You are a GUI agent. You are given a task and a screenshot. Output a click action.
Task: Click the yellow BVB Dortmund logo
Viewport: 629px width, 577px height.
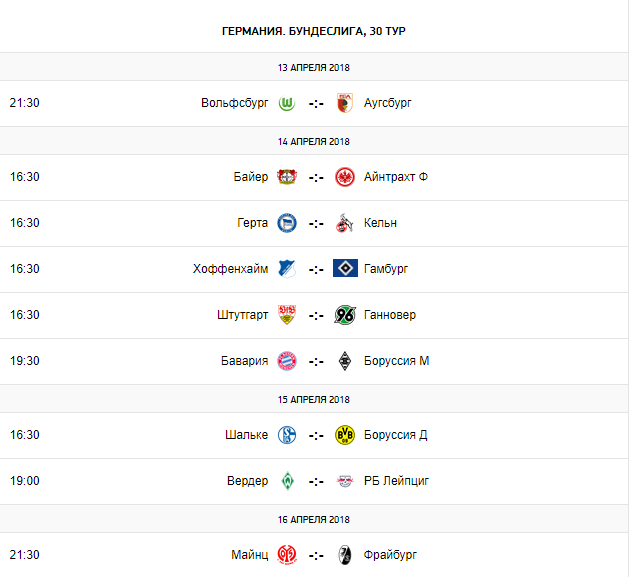345,435
